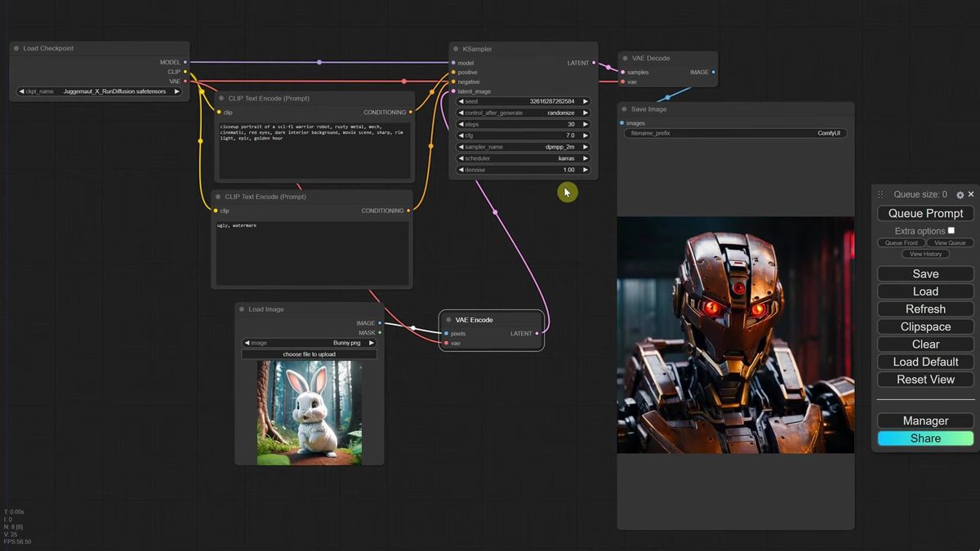The width and height of the screenshot is (980, 551).
Task: Click the images input socket on Save Image
Action: [622, 123]
